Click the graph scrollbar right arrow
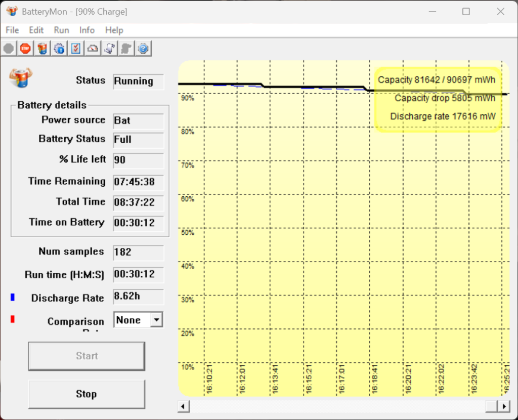The height and width of the screenshot is (420, 518). [504, 406]
